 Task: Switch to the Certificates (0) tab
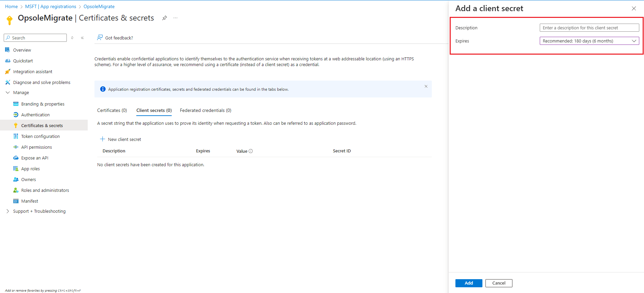[112, 110]
